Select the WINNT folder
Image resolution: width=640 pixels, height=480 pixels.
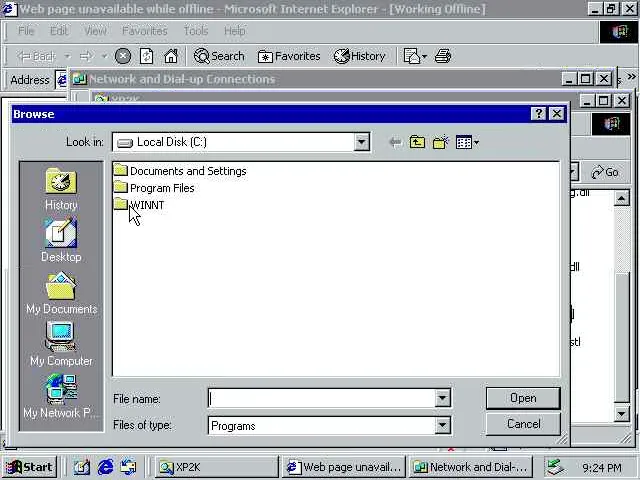139,204
